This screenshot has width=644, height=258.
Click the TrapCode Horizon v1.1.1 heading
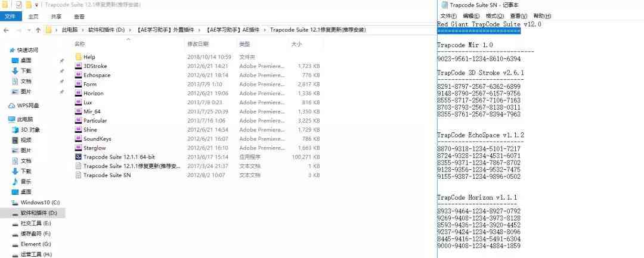[x=478, y=197]
